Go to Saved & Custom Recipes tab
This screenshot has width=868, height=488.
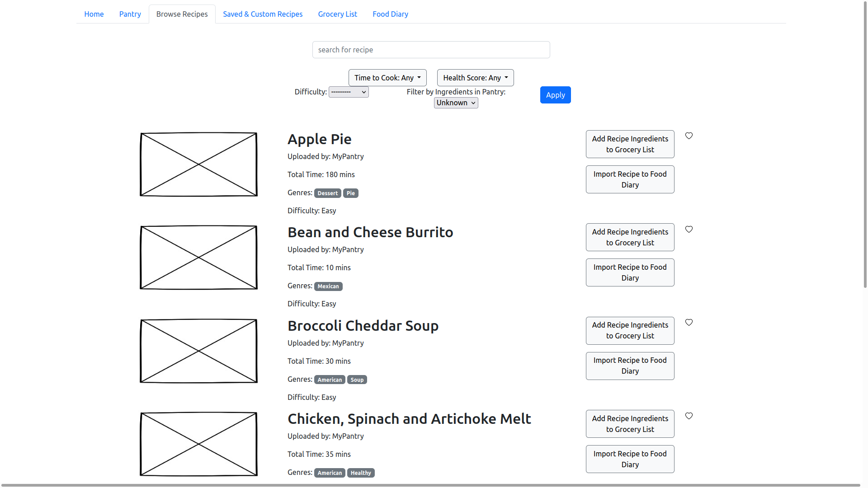pos(263,14)
